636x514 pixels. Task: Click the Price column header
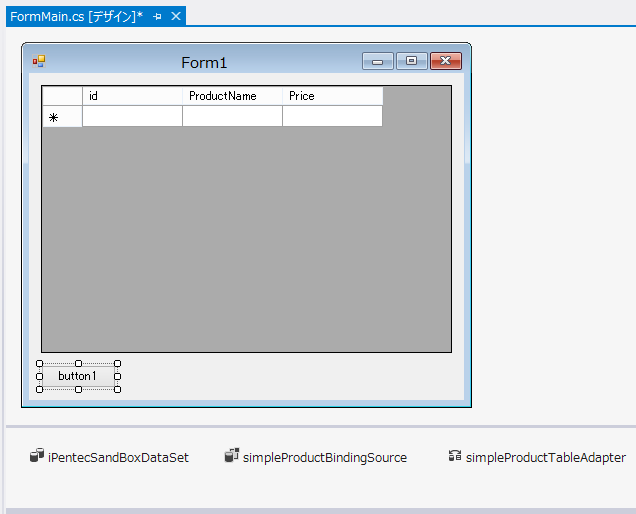pos(333,96)
